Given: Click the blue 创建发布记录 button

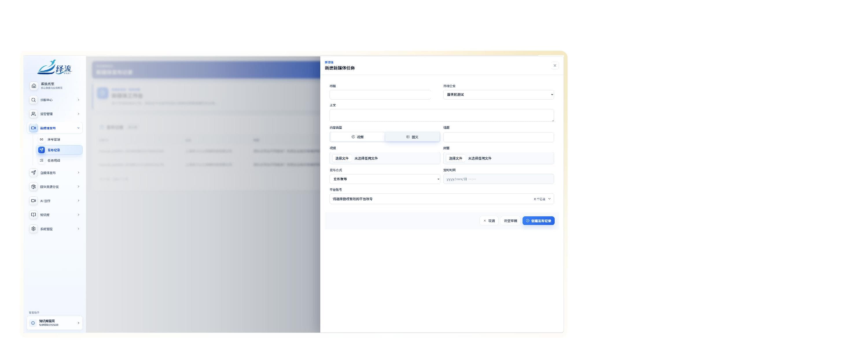Looking at the screenshot, I should [538, 221].
